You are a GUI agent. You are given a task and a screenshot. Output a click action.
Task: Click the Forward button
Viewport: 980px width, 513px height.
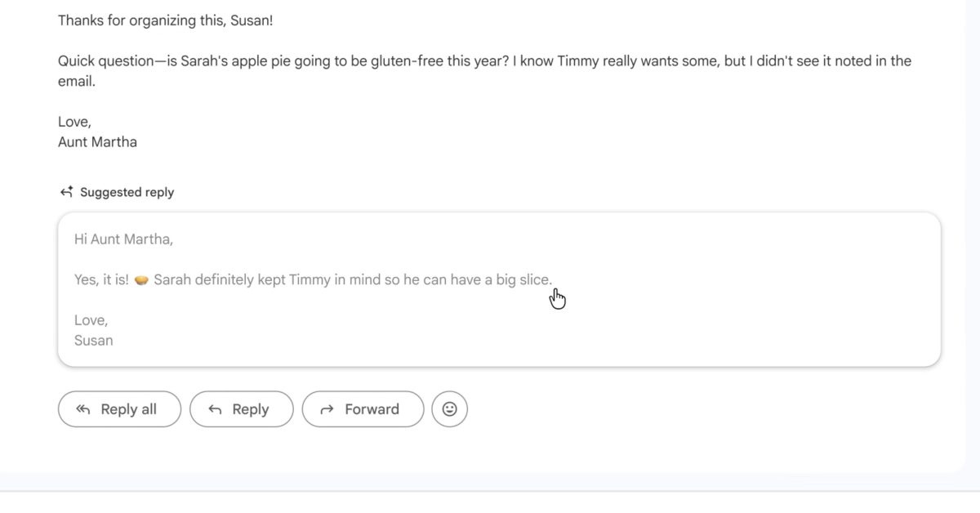[363, 409]
